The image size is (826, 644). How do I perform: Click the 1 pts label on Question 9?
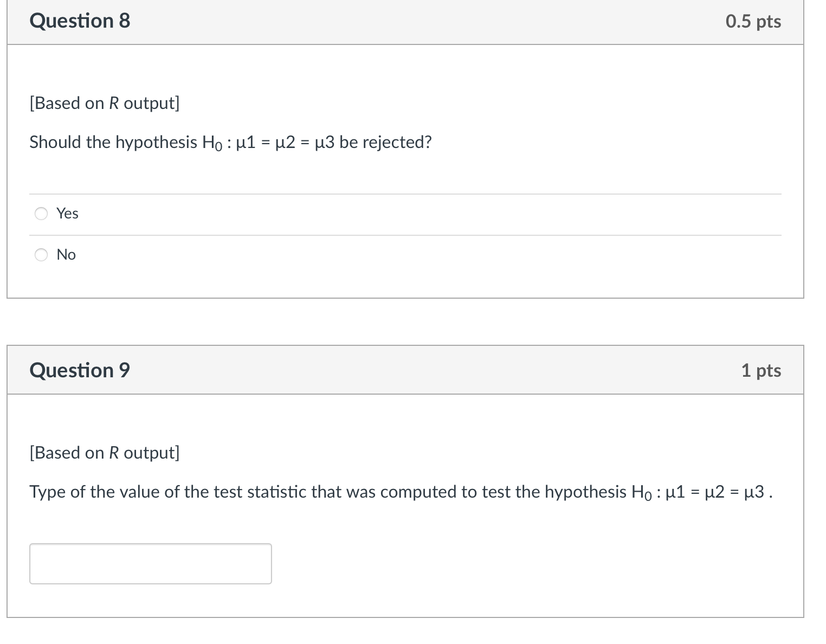point(761,370)
